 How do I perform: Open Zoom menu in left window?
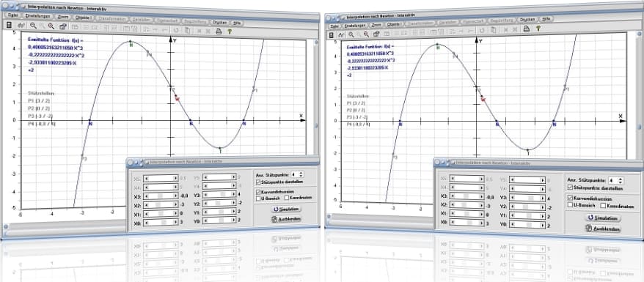(x=63, y=18)
